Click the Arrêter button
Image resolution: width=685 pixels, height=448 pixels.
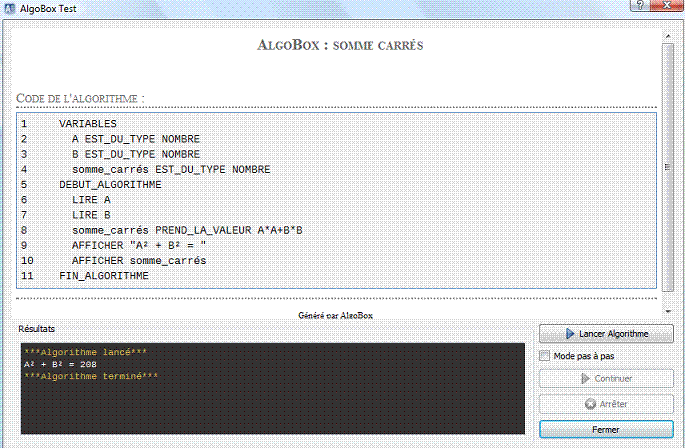click(606, 404)
